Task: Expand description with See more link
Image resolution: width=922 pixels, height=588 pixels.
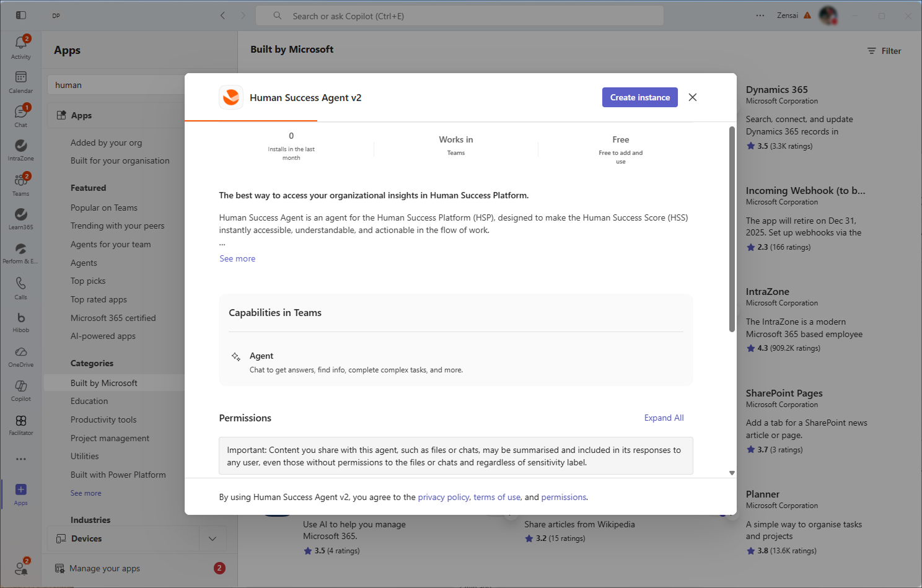Action: pos(237,258)
